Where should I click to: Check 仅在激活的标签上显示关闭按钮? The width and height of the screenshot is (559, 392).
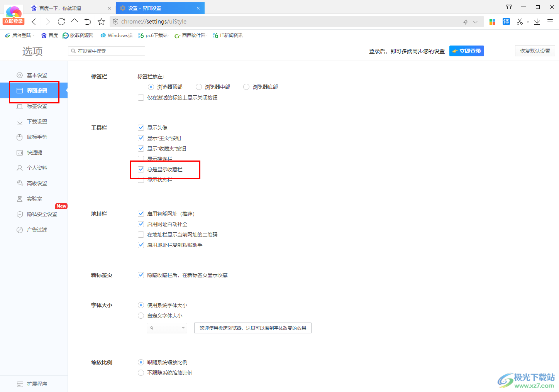(x=141, y=98)
